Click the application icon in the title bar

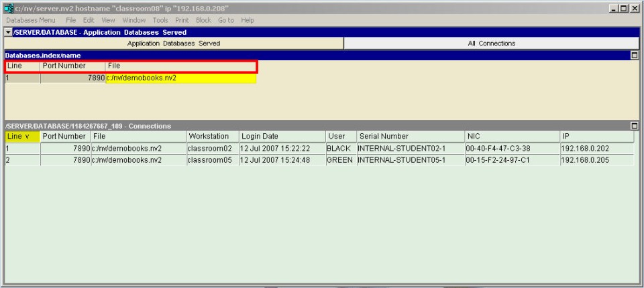coord(7,7)
